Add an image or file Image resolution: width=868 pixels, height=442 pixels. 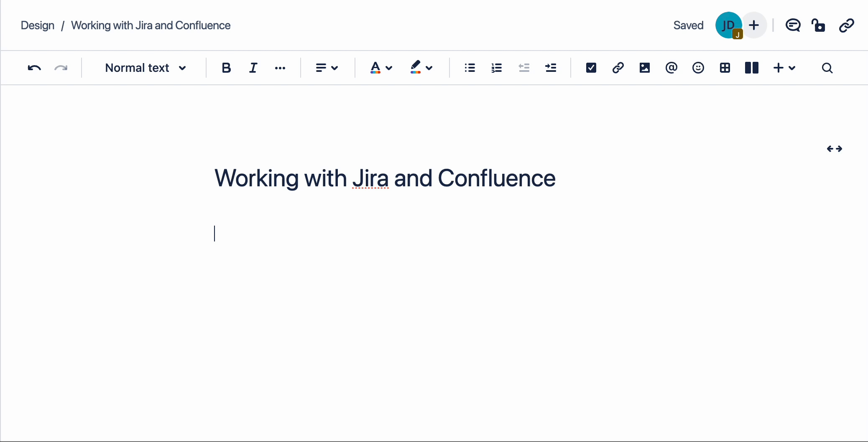pos(645,68)
